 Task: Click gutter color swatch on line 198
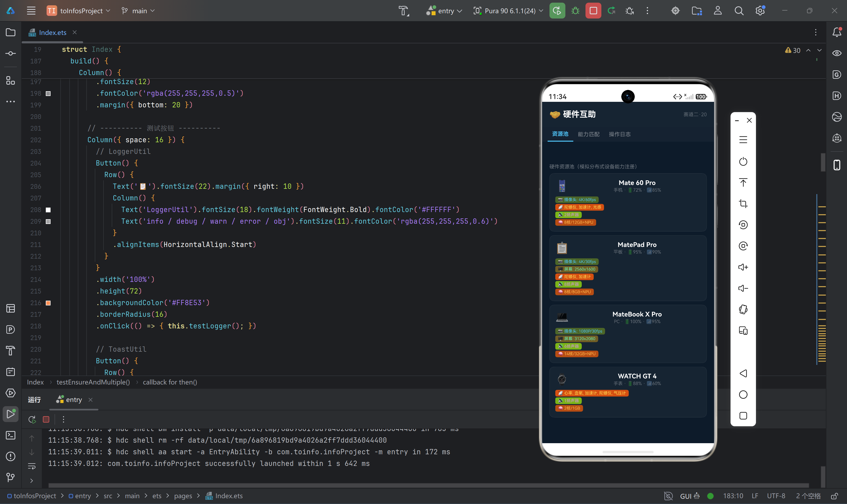pos(48,93)
